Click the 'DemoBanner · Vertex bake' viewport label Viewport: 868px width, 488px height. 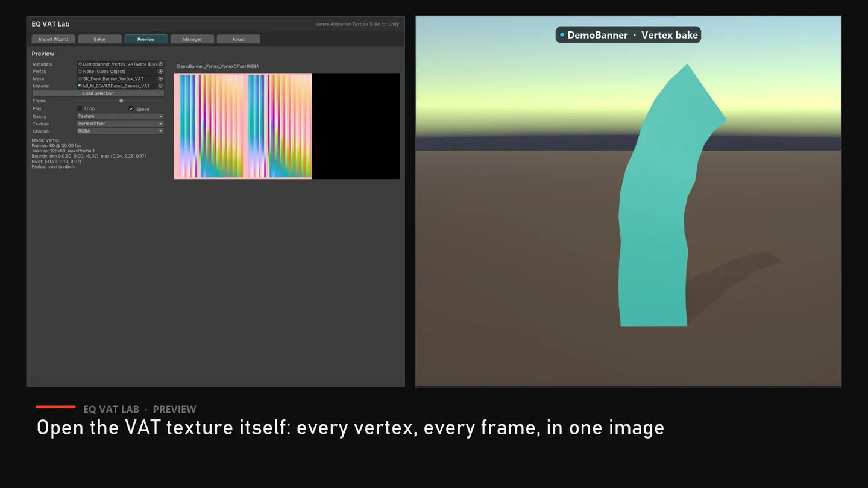pyautogui.click(x=628, y=35)
